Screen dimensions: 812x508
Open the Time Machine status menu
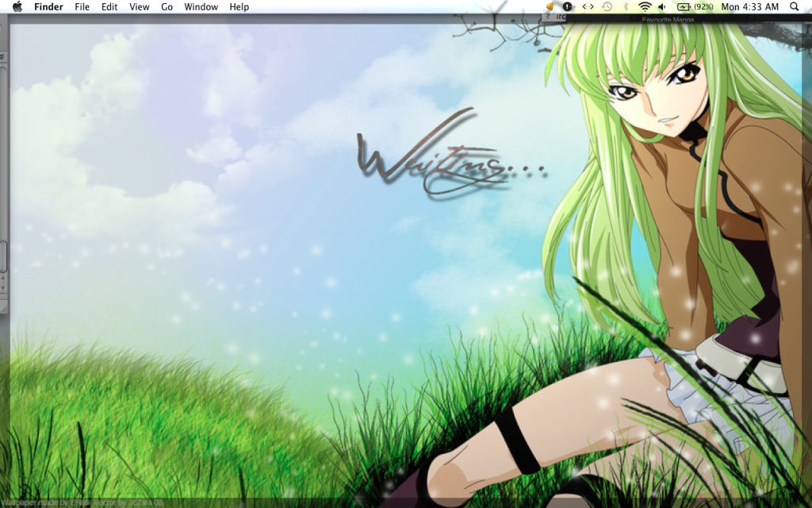(607, 6)
